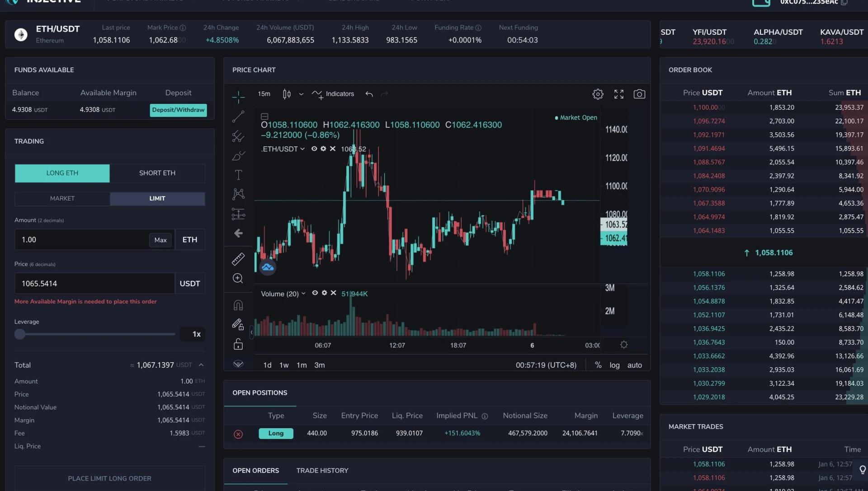The image size is (868, 491).
Task: Switch to SHORT ETH side
Action: pyautogui.click(x=157, y=173)
